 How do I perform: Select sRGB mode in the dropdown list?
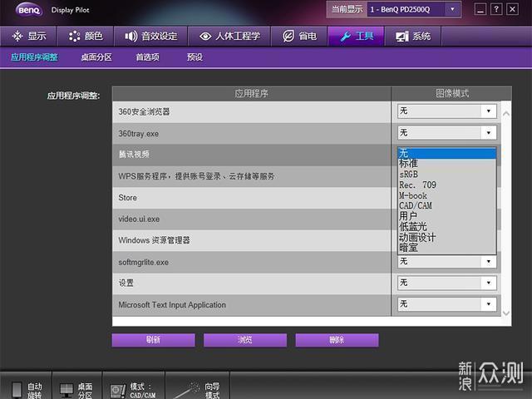coord(447,174)
